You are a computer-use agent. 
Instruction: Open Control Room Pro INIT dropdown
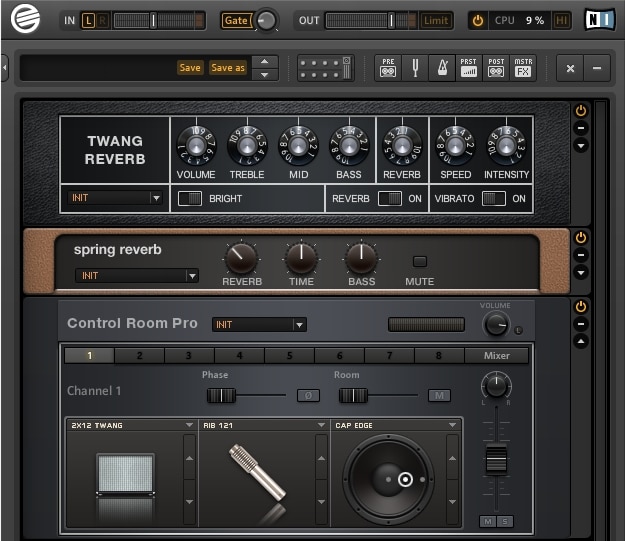(259, 325)
